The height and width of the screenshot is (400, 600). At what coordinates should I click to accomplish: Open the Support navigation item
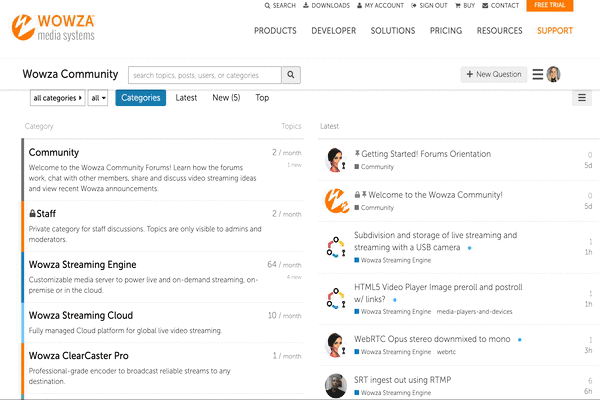555,31
